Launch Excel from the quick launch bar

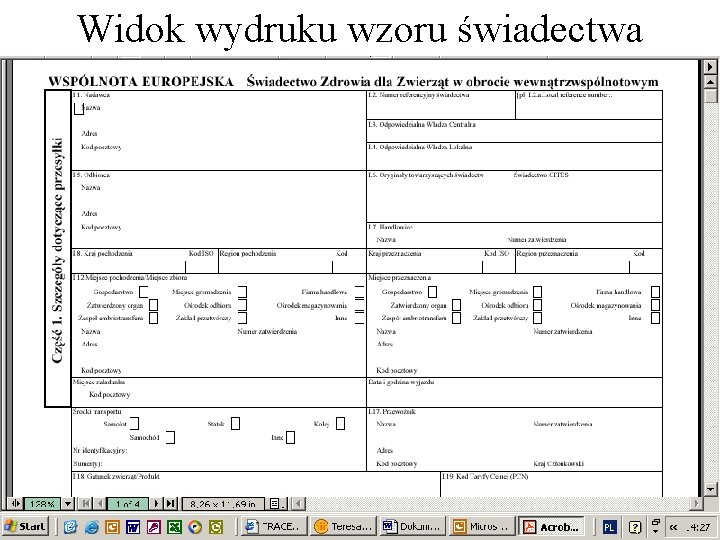click(x=174, y=527)
